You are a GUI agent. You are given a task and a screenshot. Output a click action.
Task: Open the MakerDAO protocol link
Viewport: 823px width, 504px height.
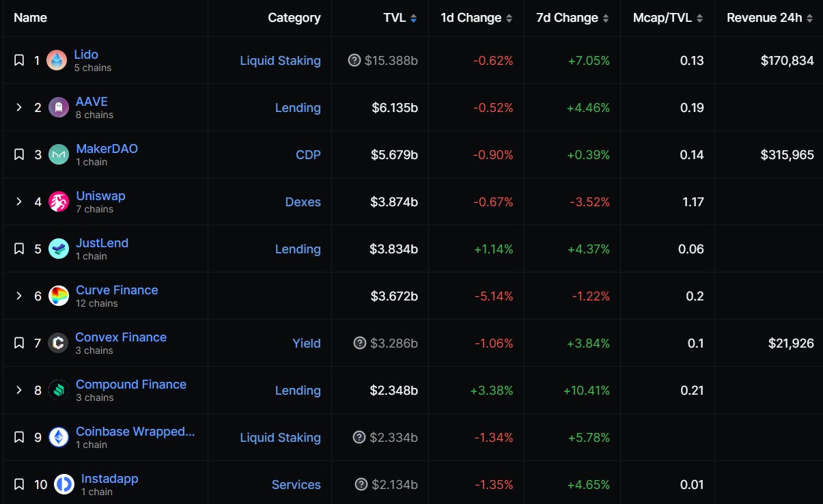(x=107, y=148)
